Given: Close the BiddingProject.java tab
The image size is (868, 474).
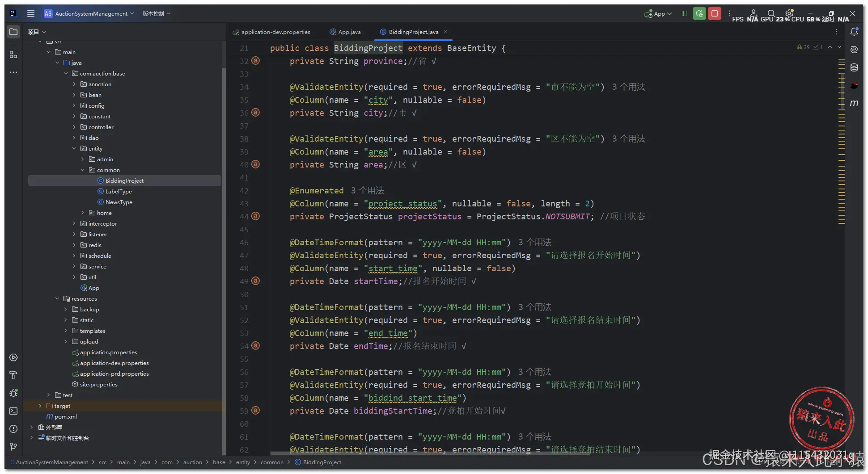Looking at the screenshot, I should (445, 32).
